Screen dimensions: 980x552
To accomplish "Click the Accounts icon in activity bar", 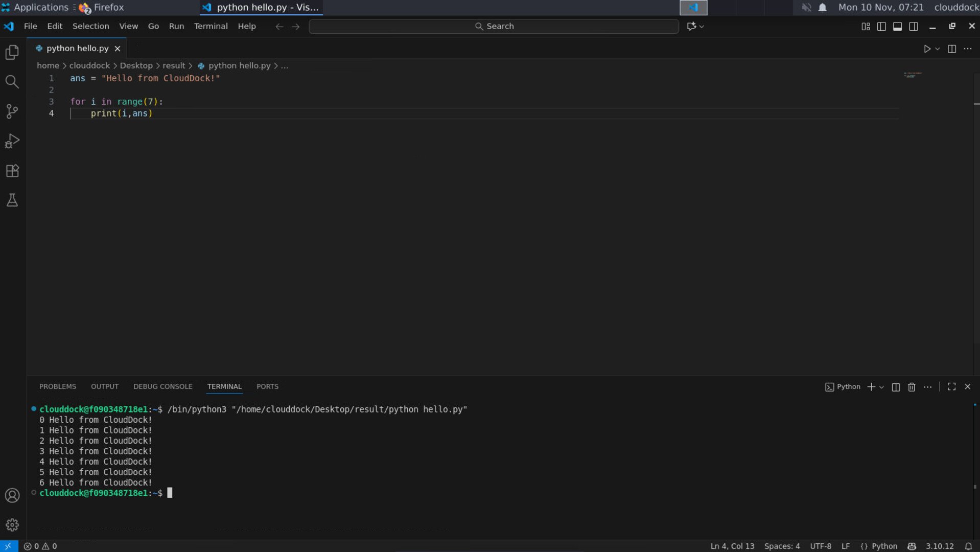I will point(12,495).
